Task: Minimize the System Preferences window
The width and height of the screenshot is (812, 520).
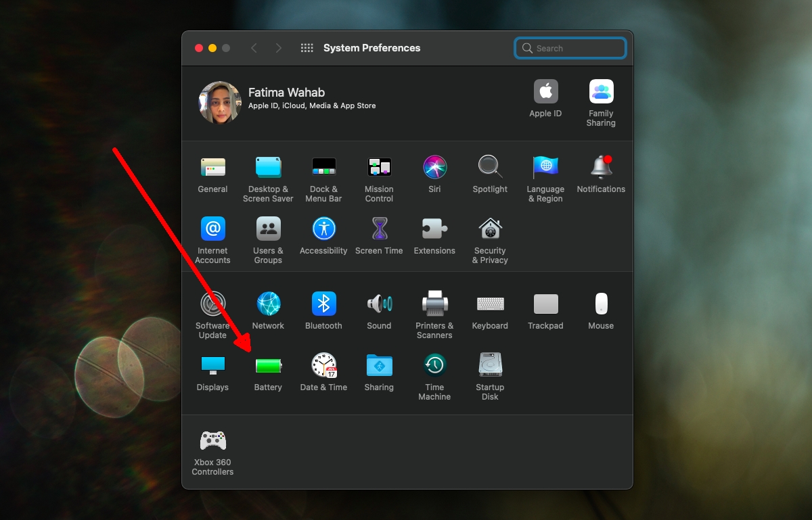Action: tap(212, 48)
